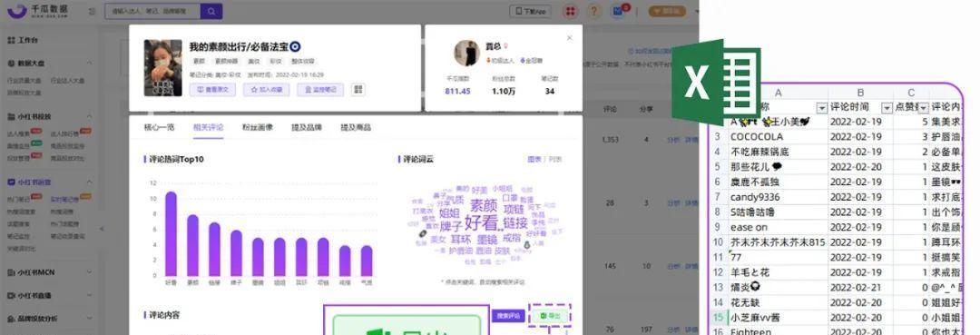Click the note cover thumbnail image
Screen dimensions: 980x335
(x=163, y=68)
